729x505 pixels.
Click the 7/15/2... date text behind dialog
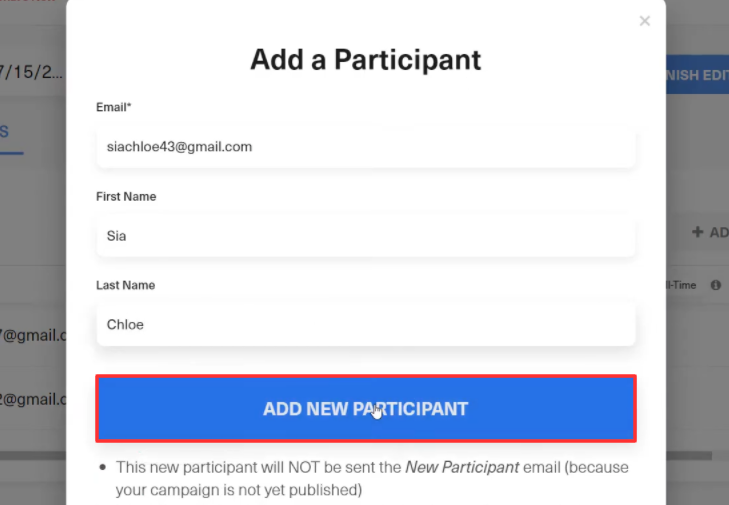pyautogui.click(x=32, y=72)
